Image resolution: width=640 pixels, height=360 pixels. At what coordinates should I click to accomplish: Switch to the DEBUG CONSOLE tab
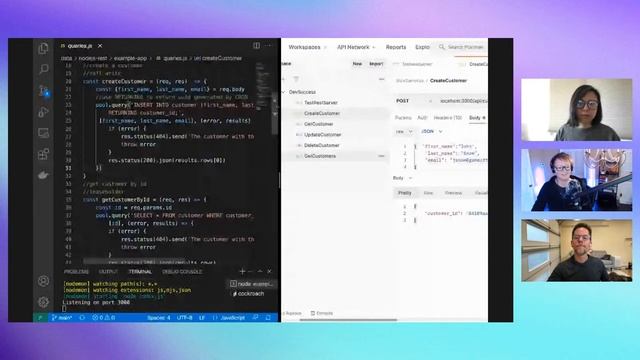coord(182,271)
